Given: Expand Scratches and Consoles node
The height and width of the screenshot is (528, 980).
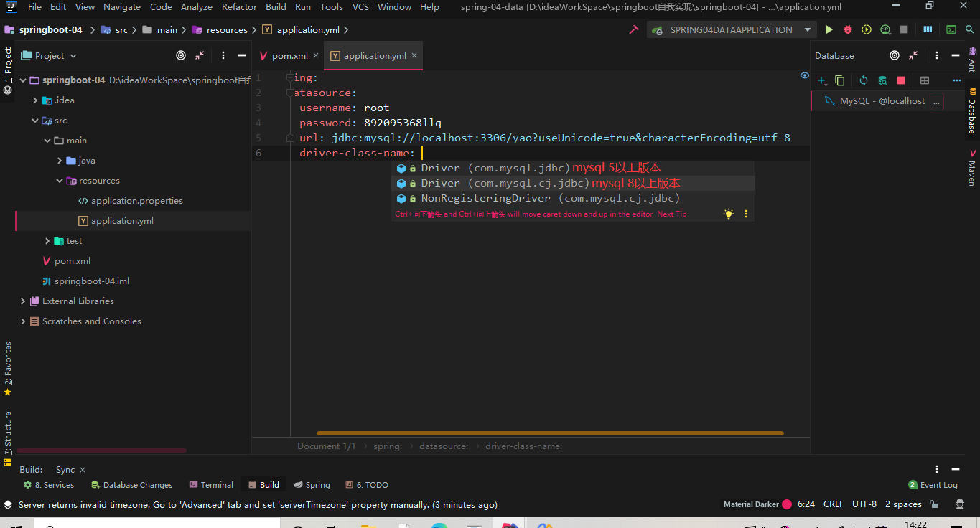Looking at the screenshot, I should click(23, 321).
